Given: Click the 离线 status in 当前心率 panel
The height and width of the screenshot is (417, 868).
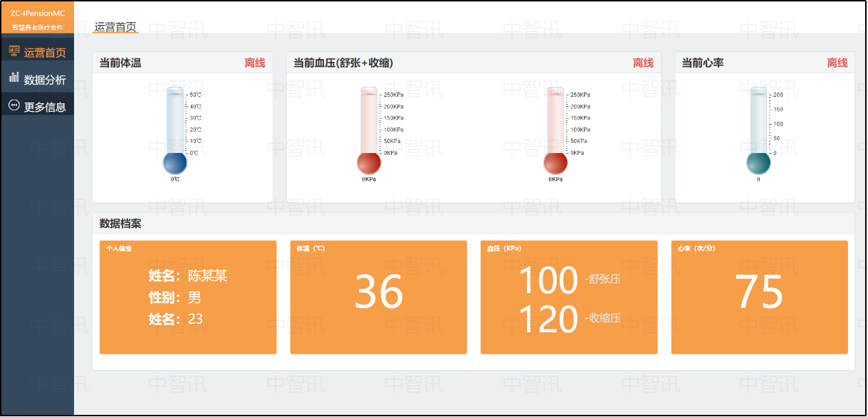Looking at the screenshot, I should (837, 63).
